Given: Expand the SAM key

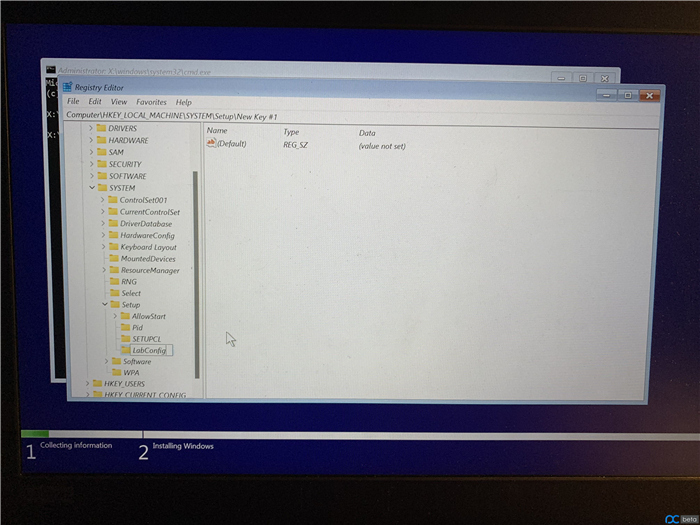Looking at the screenshot, I should pos(91,152).
